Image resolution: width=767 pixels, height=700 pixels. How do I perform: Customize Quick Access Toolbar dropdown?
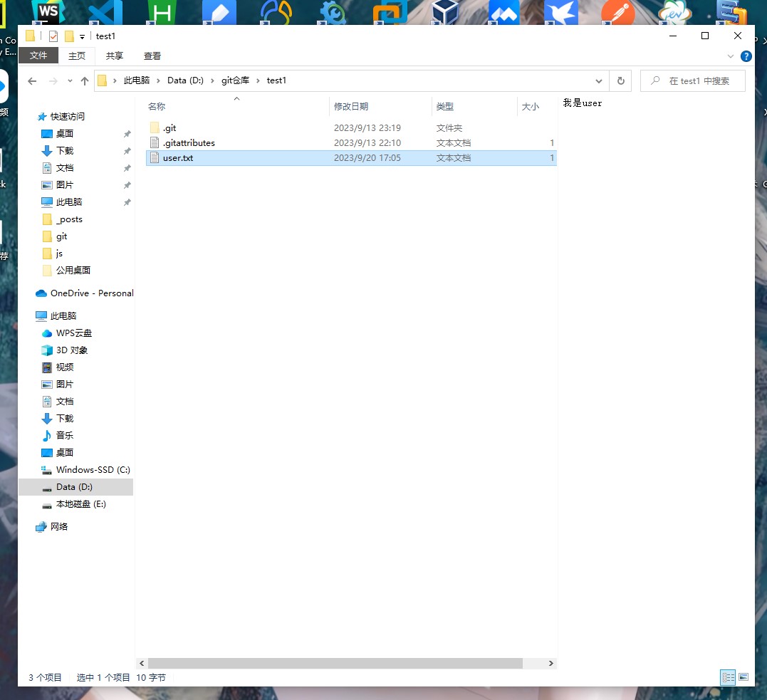click(83, 36)
